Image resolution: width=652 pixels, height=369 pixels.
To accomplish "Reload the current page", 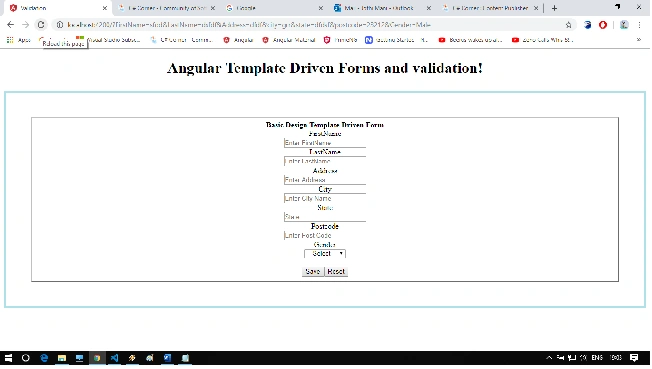I will click(x=41, y=25).
